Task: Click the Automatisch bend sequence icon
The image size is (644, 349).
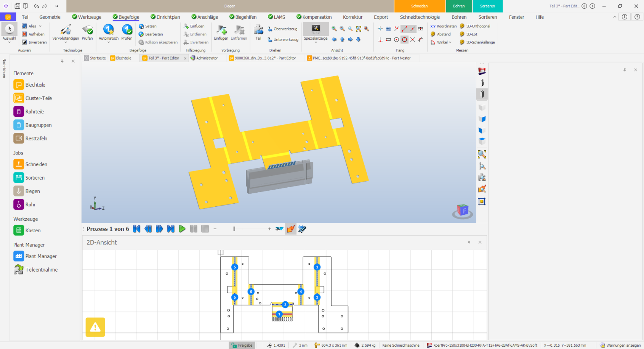Action: [x=109, y=30]
